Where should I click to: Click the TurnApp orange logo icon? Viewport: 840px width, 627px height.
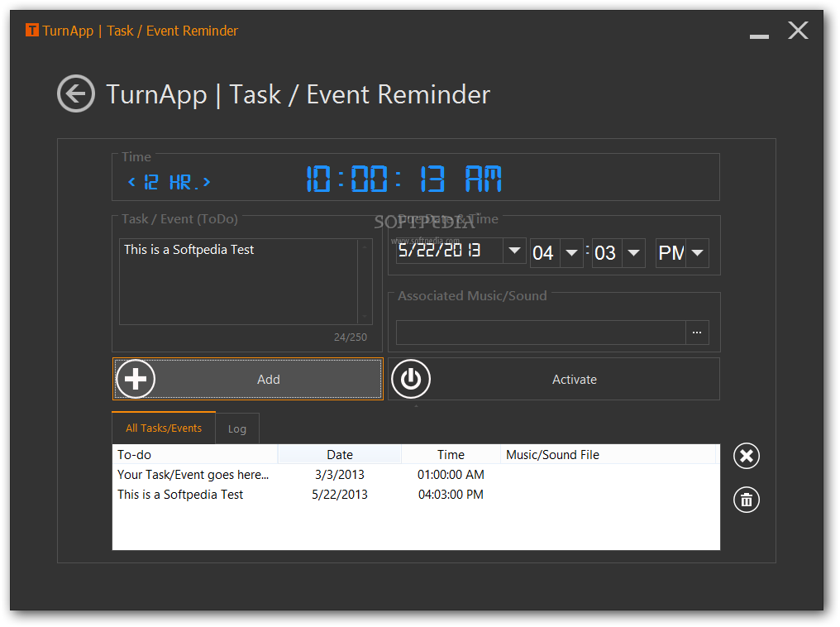[32, 30]
